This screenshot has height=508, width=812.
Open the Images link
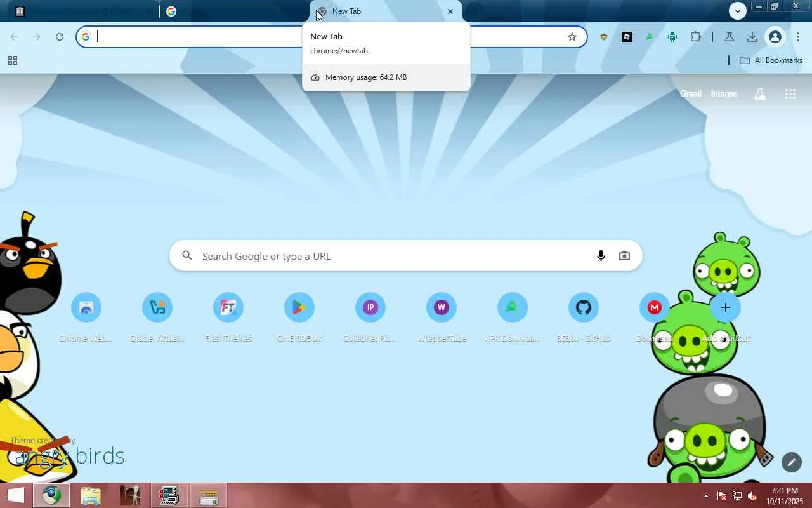point(724,94)
